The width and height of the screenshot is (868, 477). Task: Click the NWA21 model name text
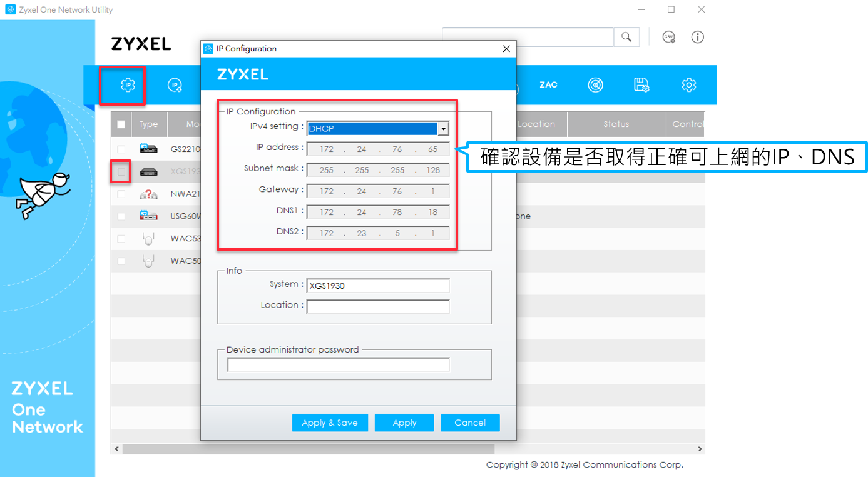tap(185, 194)
